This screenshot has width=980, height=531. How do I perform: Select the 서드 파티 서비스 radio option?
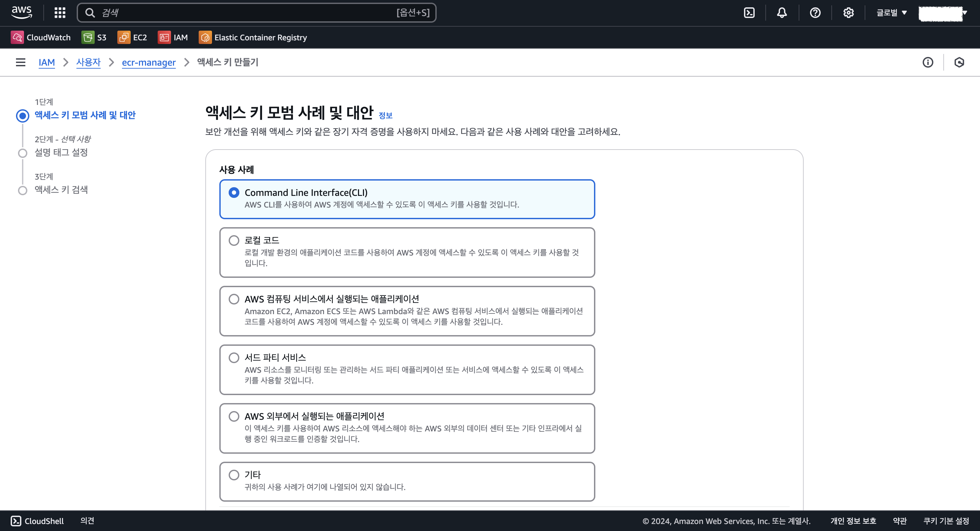pyautogui.click(x=234, y=358)
